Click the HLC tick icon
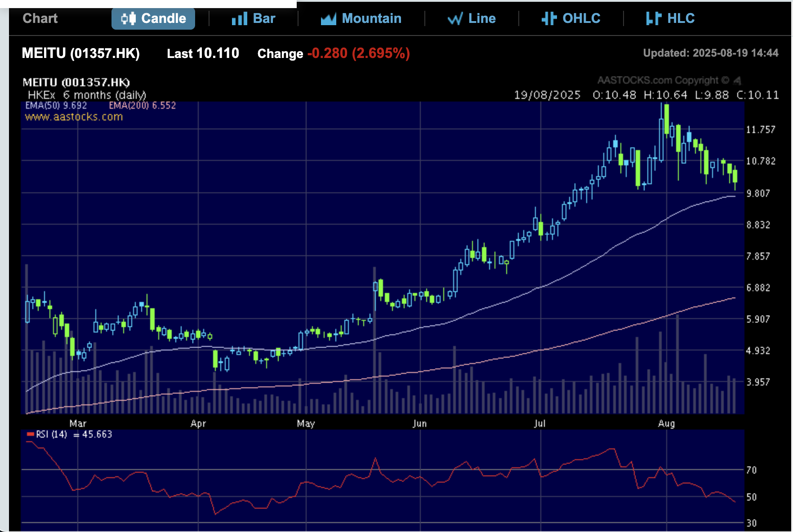 (x=653, y=18)
